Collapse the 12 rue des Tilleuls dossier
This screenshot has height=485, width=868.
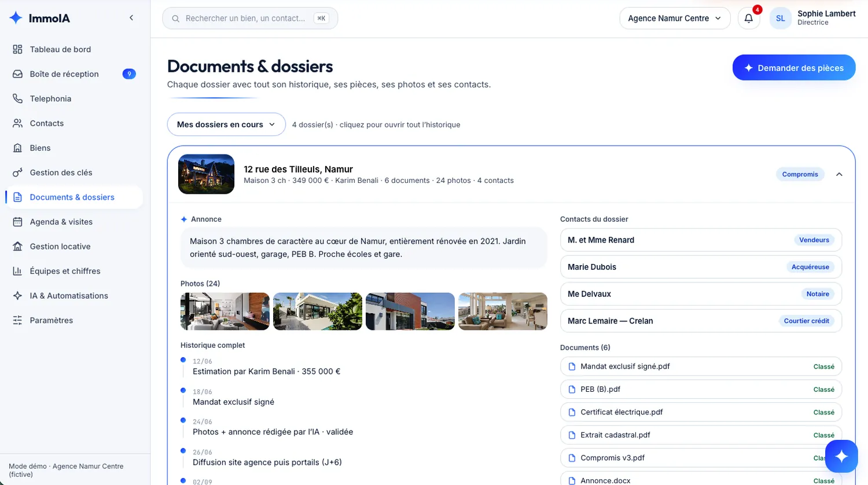pos(839,174)
